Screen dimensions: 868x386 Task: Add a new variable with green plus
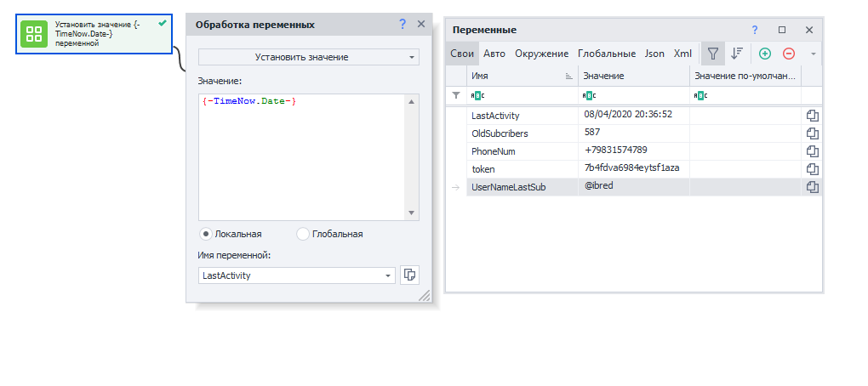[764, 54]
